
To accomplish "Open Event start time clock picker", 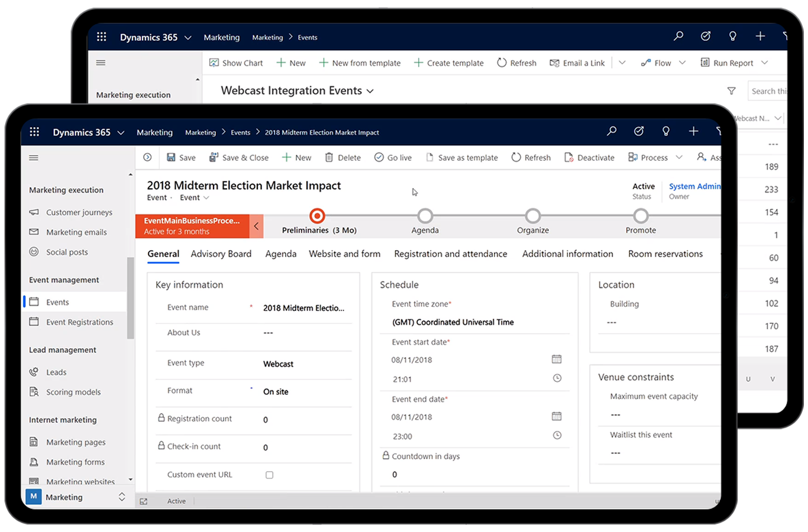I will (556, 378).
